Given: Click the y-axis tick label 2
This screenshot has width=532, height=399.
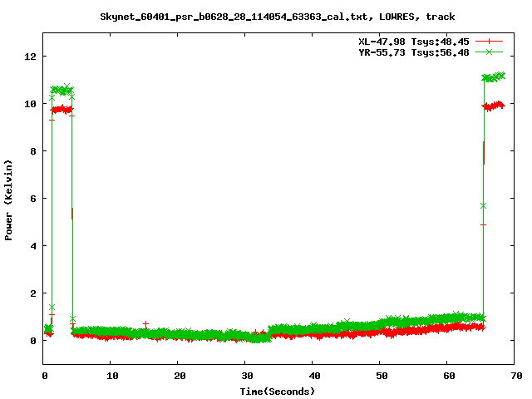Looking at the screenshot, I should pos(33,293).
